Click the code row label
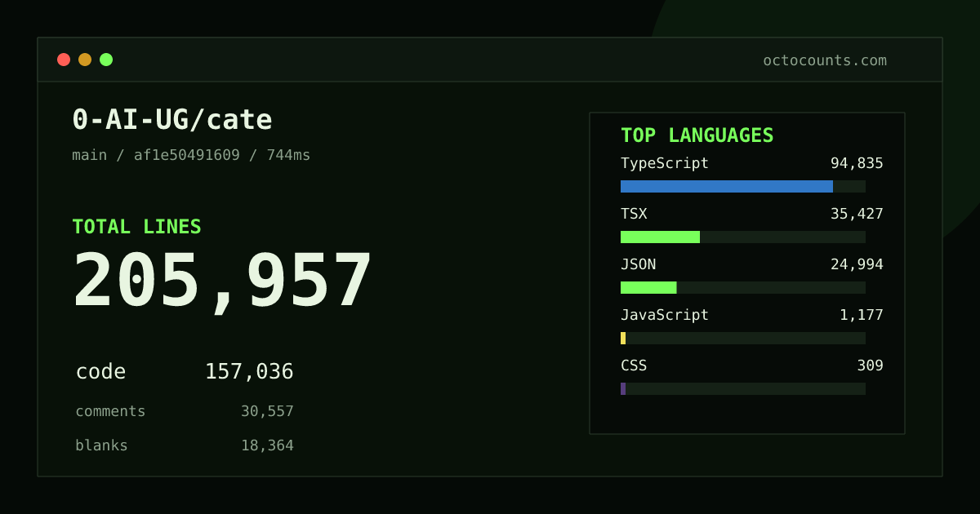 [100, 372]
